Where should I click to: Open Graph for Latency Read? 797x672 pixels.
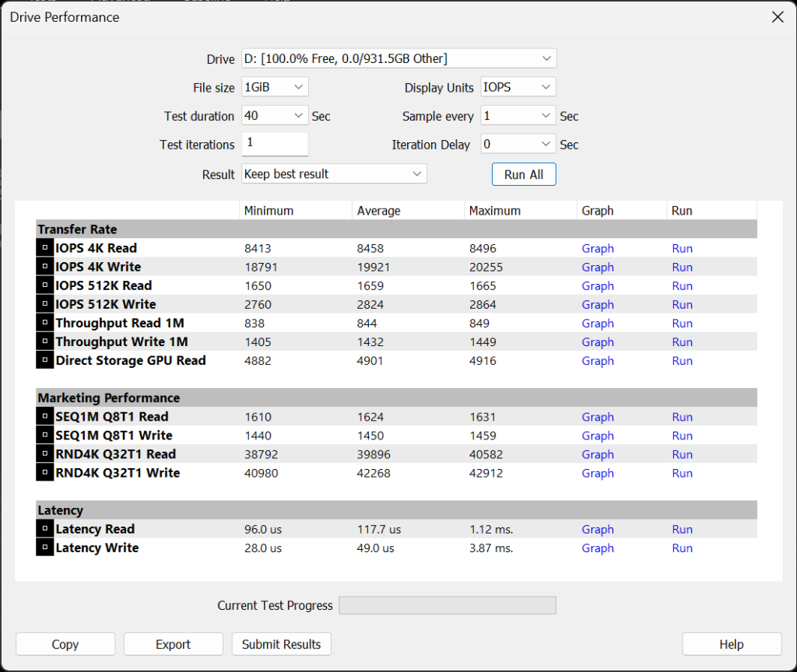(598, 529)
